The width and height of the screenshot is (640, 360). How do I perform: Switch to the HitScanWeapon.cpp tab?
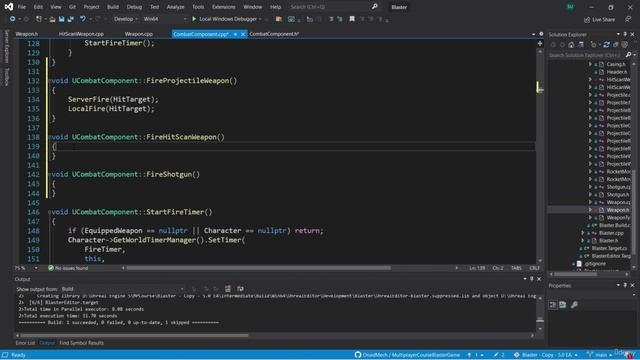(81, 34)
